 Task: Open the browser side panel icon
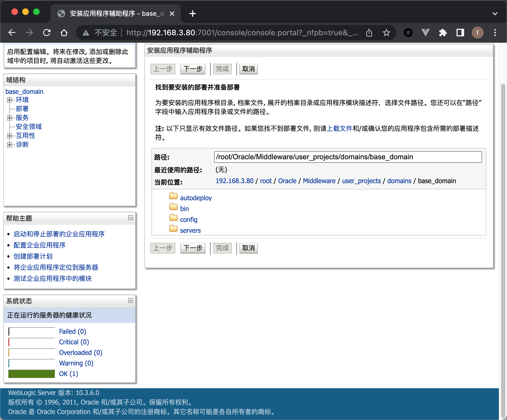coord(460,33)
